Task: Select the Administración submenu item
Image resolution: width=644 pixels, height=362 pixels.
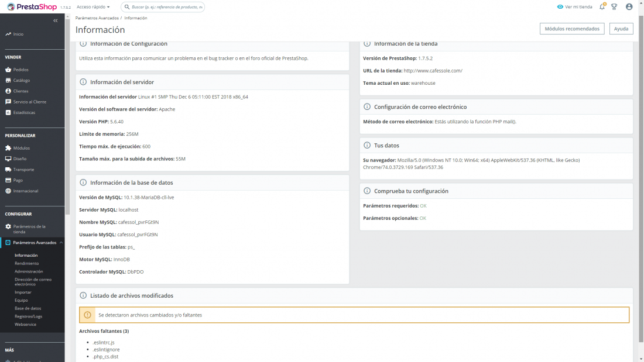Action: tap(29, 271)
